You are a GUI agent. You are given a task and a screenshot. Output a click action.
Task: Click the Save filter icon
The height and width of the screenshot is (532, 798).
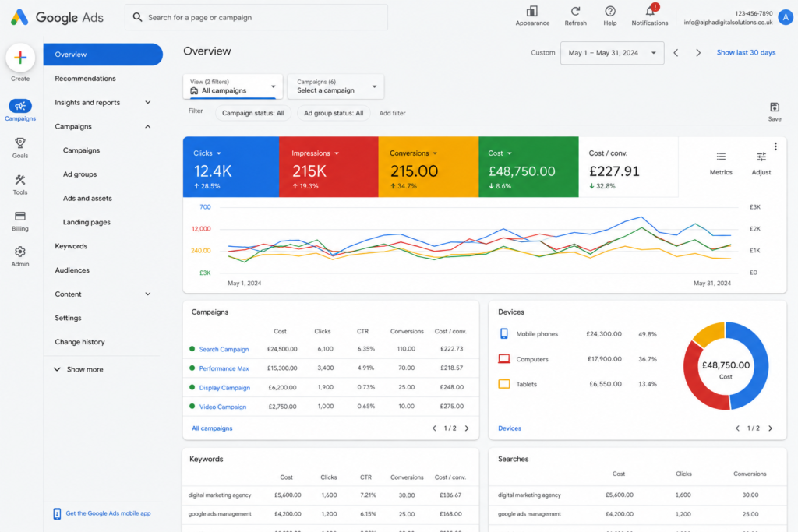click(774, 107)
